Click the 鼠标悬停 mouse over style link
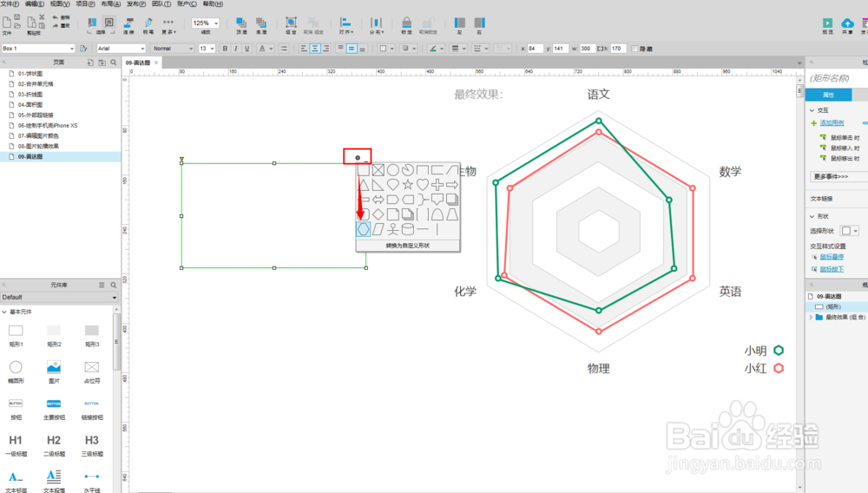This screenshot has width=868, height=493. [832, 257]
